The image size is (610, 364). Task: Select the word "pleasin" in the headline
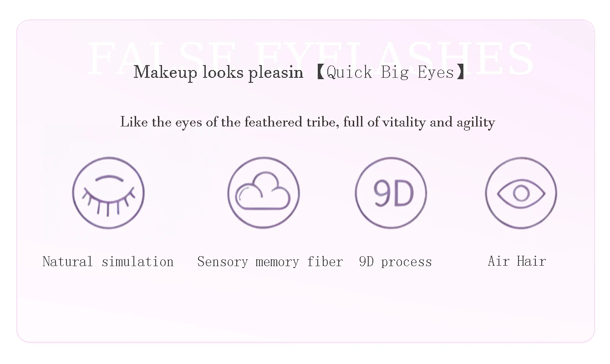point(276,72)
